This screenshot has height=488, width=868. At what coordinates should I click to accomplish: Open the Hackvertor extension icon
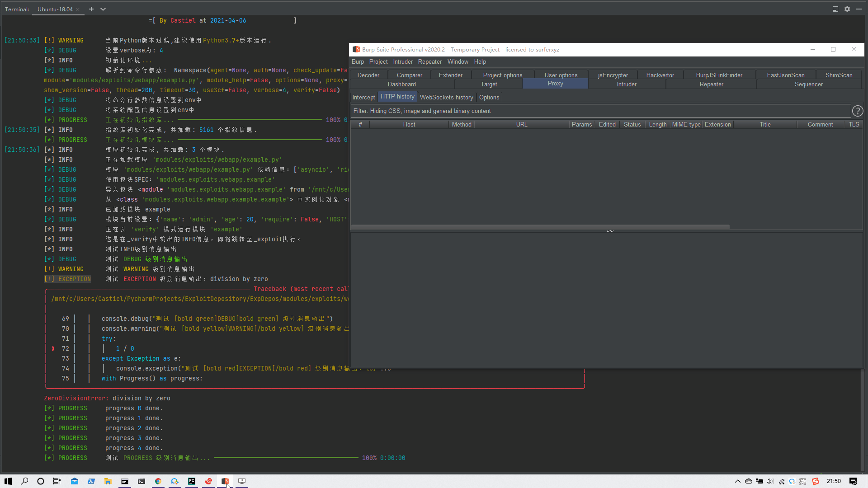click(660, 75)
